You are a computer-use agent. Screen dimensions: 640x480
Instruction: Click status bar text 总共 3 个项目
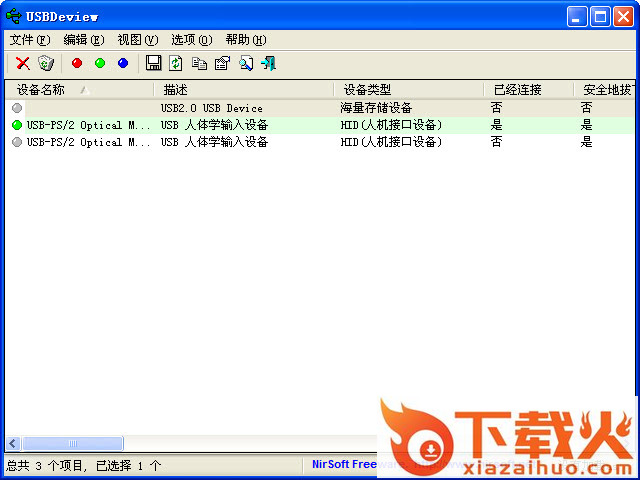46,466
